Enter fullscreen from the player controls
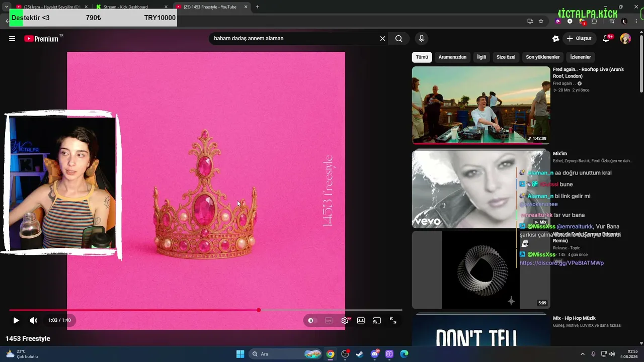This screenshot has width=644, height=362. point(393,320)
